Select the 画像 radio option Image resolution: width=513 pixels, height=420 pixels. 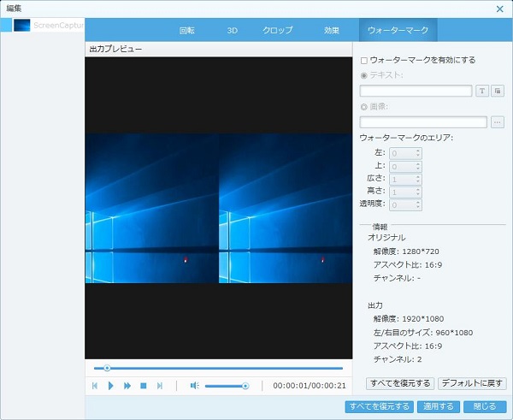tap(364, 107)
